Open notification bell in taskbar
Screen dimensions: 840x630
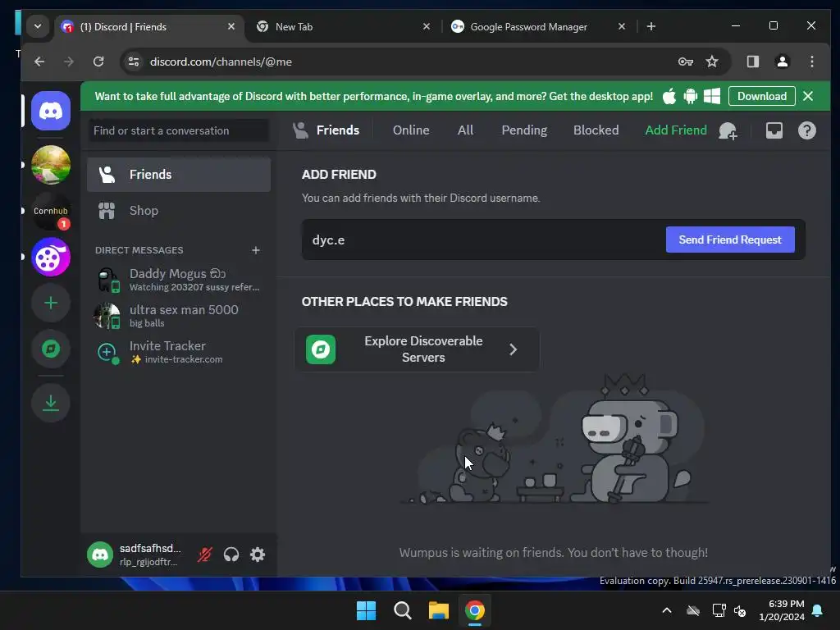click(818, 610)
